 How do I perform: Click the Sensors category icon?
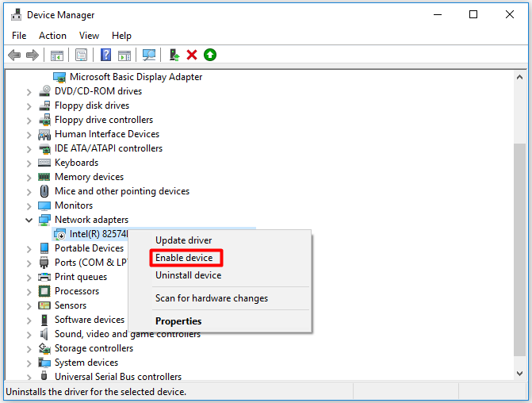pyautogui.click(x=44, y=305)
